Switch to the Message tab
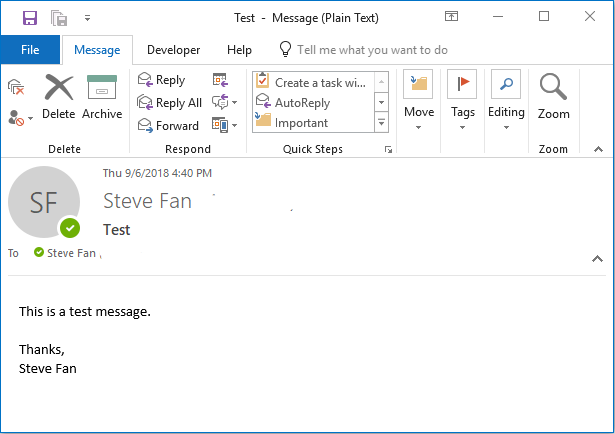 pyautogui.click(x=97, y=50)
